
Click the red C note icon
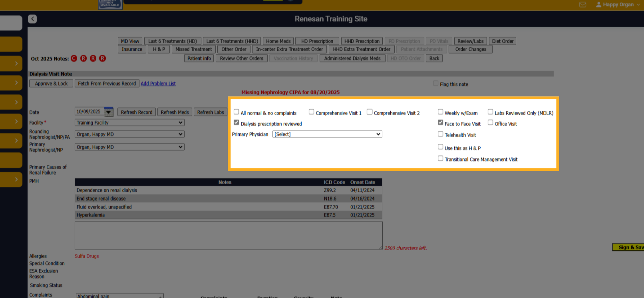tap(74, 58)
